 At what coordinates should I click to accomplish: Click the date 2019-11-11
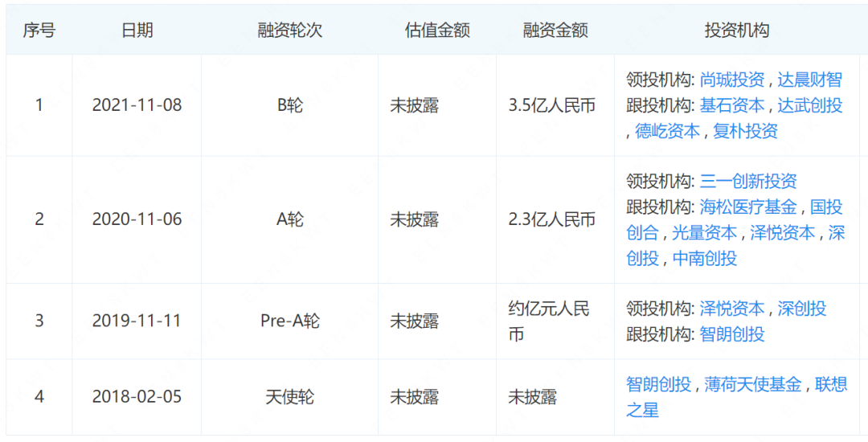[x=137, y=321]
